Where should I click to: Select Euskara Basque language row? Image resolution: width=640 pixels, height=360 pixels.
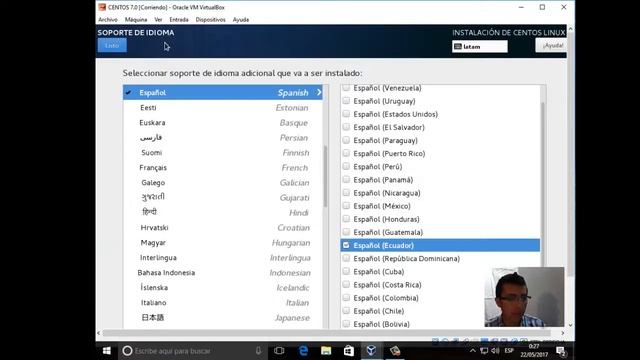pyautogui.click(x=223, y=123)
